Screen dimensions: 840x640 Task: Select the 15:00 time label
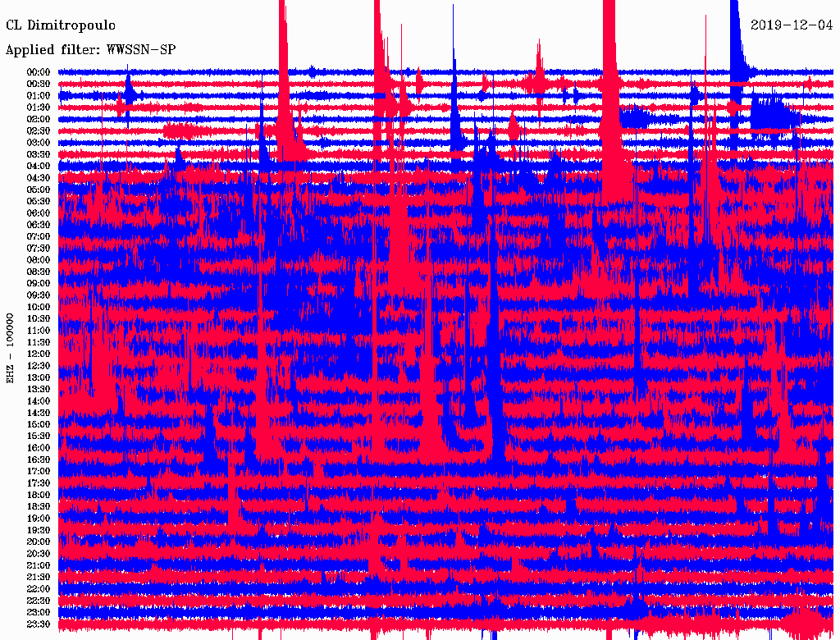coord(38,424)
